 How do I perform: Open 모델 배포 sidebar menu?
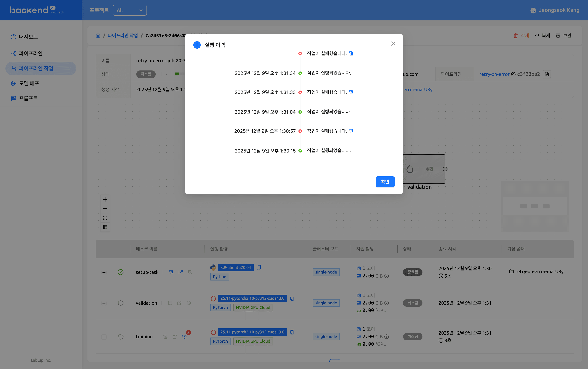coord(29,83)
